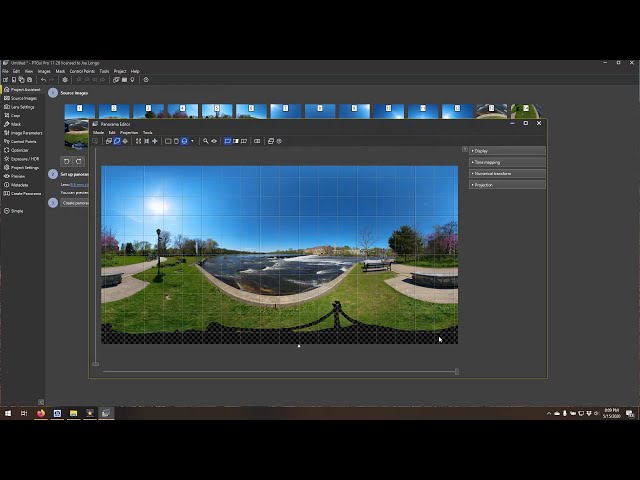The height and width of the screenshot is (480, 640).
Task: Select the highlighted edit whole panorama mode icon
Action: point(117,141)
